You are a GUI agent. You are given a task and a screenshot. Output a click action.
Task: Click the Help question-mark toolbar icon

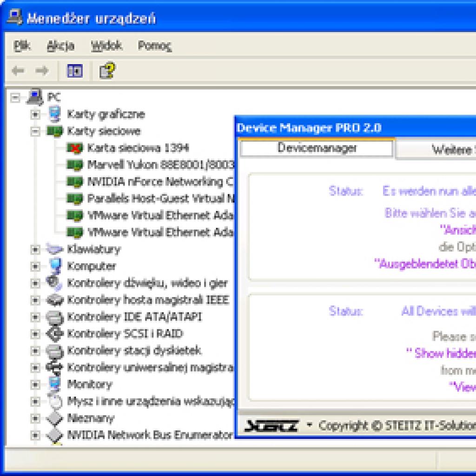point(107,71)
